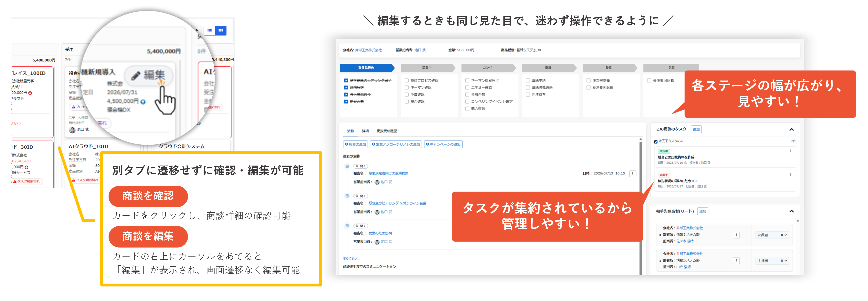Clear the 主担当 role with the x icon
This screenshot has width=868, height=301.
(x=782, y=261)
